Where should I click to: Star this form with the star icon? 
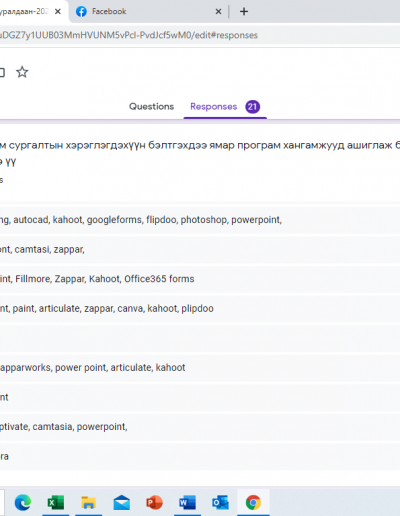(22, 72)
